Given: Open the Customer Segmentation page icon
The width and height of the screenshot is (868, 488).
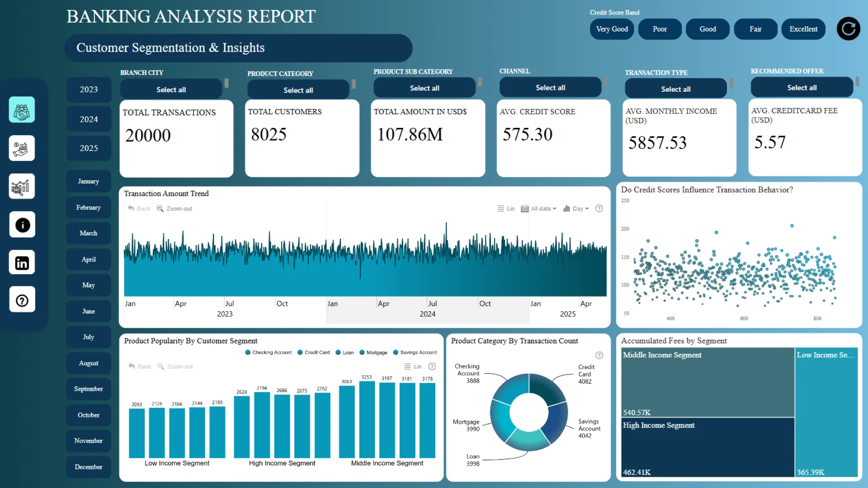Looking at the screenshot, I should [22, 110].
